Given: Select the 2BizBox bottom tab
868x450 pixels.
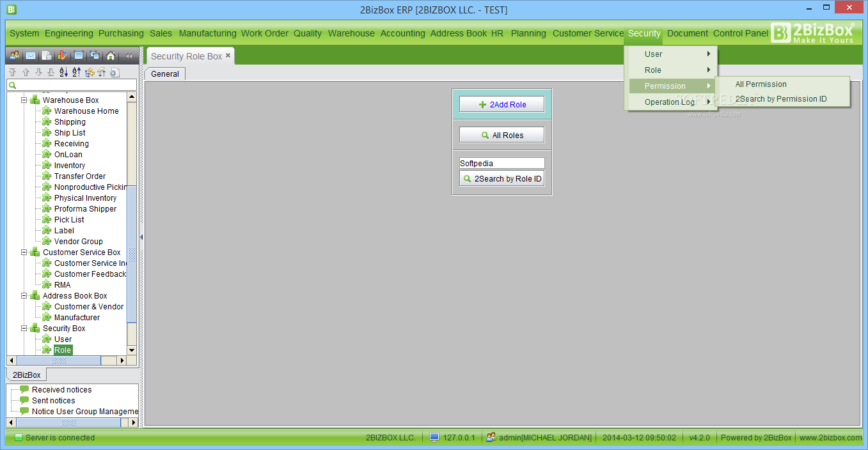Looking at the screenshot, I should (x=27, y=375).
